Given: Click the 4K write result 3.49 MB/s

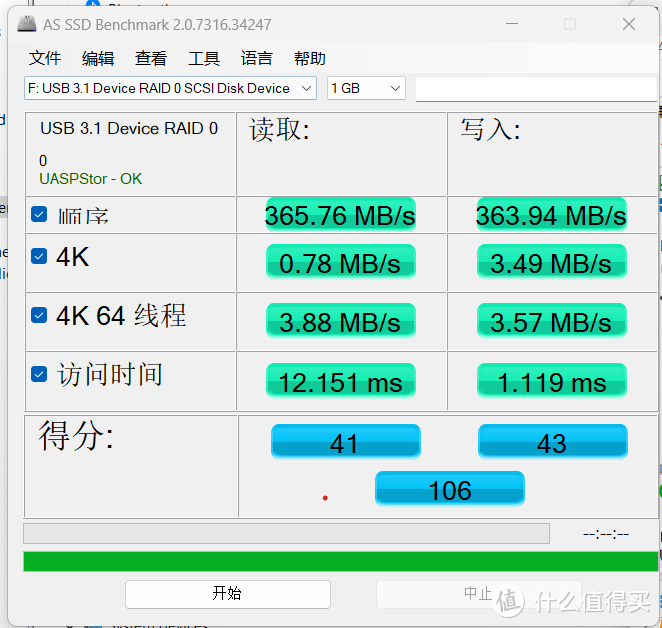Looking at the screenshot, I should point(551,262).
